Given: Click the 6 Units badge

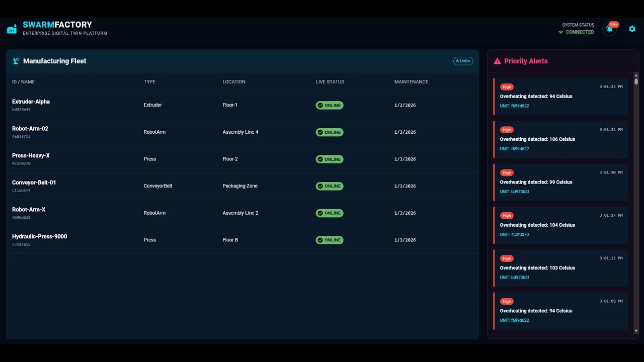Looking at the screenshot, I should click(x=463, y=61).
